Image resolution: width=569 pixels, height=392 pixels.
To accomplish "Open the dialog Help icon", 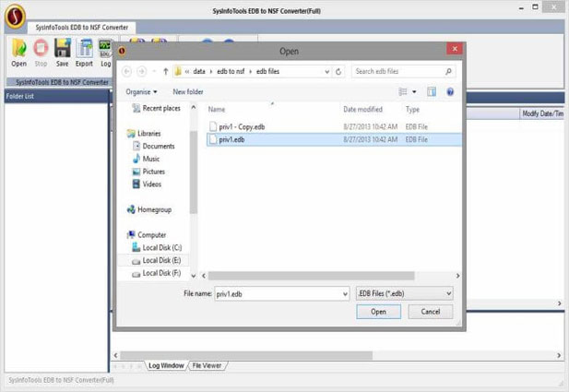I will 450,92.
